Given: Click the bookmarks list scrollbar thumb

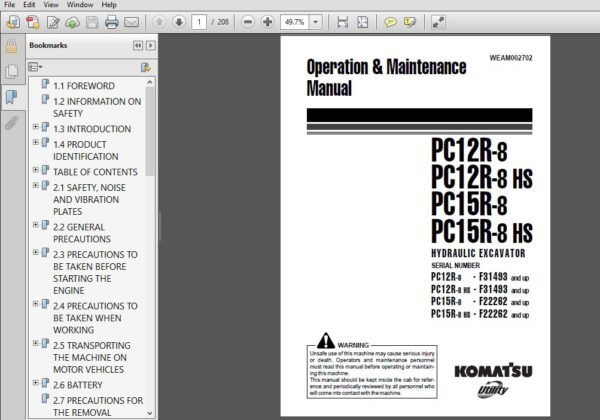Looking at the screenshot, I should coord(150,132).
